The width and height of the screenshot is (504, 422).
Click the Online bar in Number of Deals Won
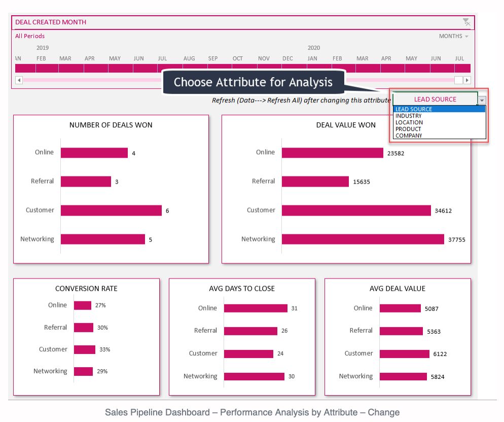tap(94, 153)
